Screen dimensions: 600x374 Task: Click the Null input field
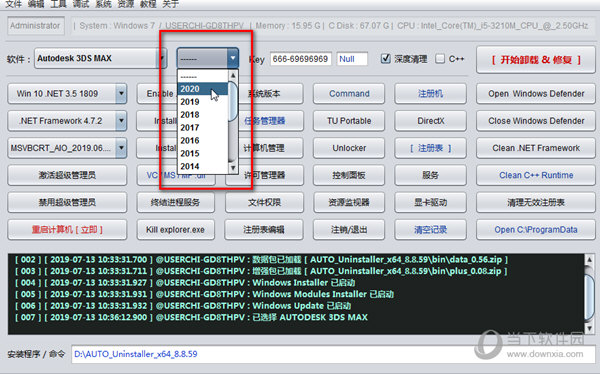[352, 59]
